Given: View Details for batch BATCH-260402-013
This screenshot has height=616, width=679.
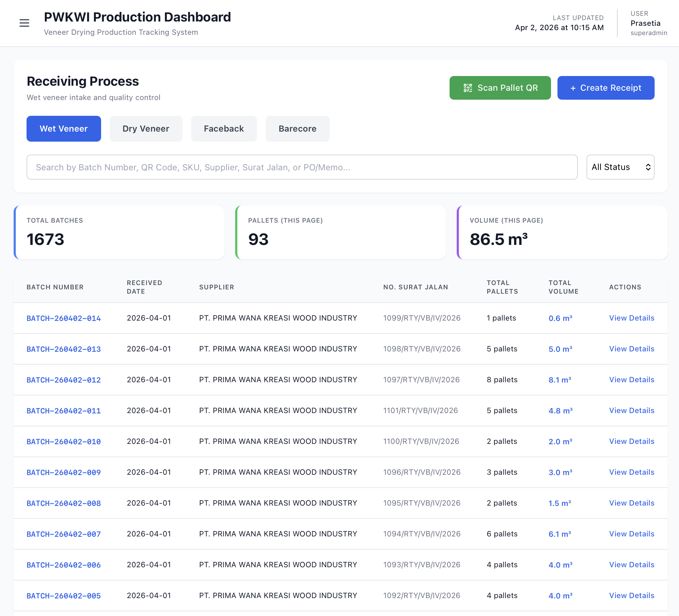Looking at the screenshot, I should (631, 349).
